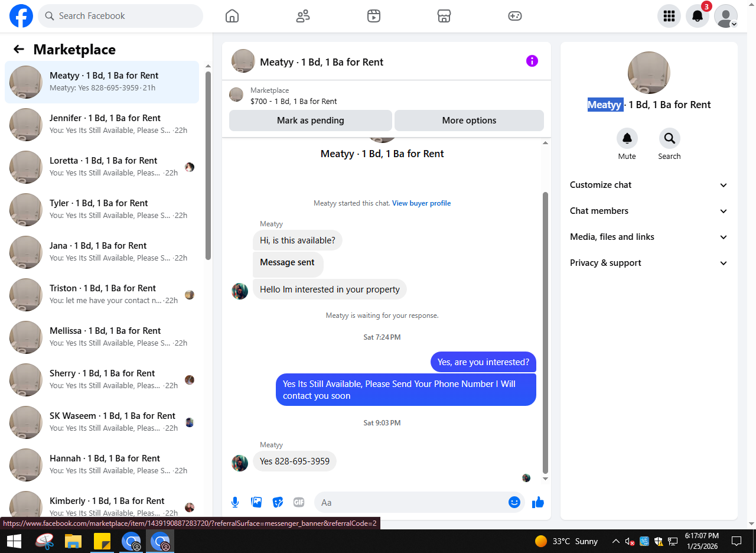Open File Explorer from taskbar
This screenshot has height=553, width=756.
(x=73, y=541)
